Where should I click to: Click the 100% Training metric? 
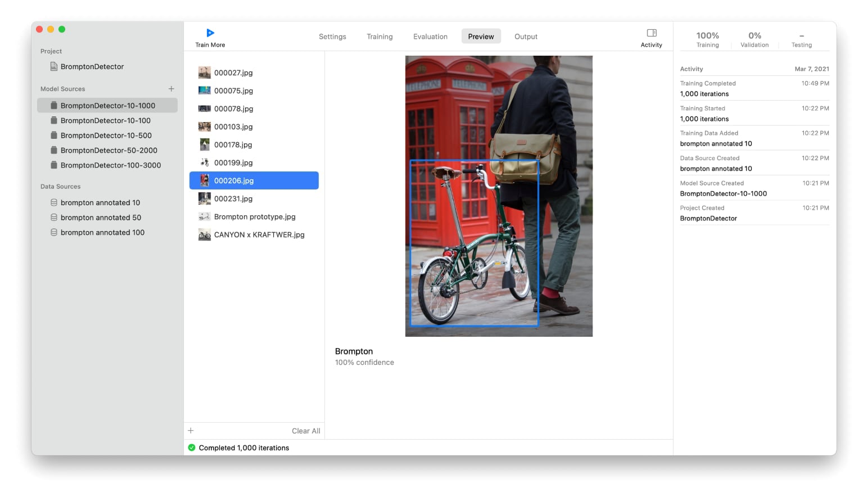[707, 39]
